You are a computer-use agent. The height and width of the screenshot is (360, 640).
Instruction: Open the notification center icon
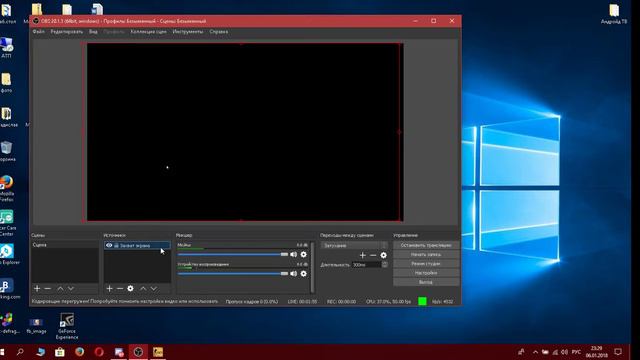tap(618, 352)
